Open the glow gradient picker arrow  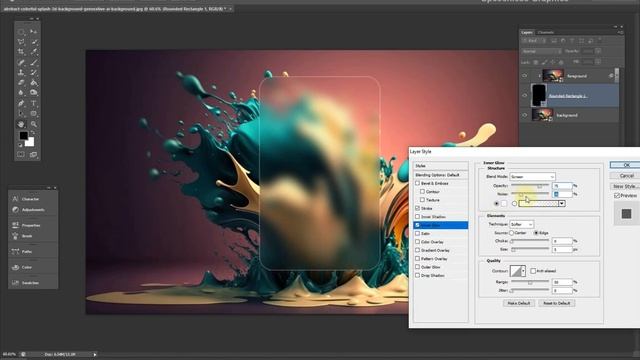[x=562, y=203]
